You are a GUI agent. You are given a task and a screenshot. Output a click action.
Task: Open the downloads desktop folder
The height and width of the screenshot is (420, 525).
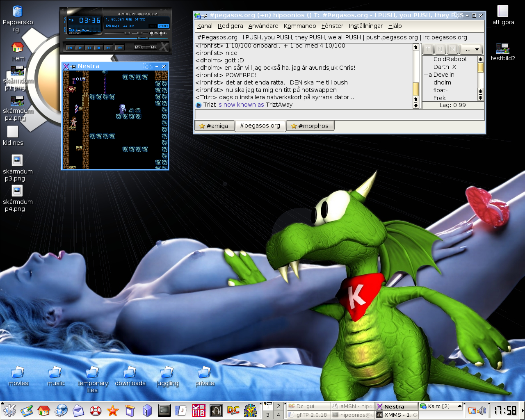(130, 376)
